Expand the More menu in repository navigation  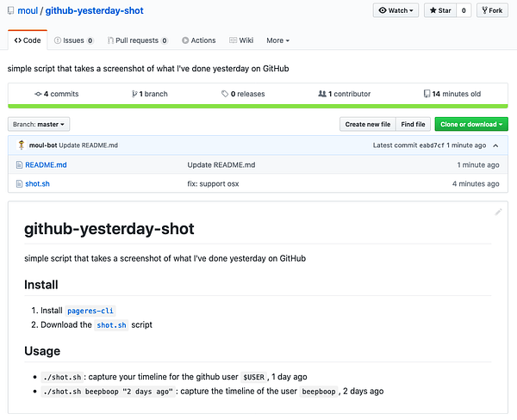pyautogui.click(x=277, y=40)
